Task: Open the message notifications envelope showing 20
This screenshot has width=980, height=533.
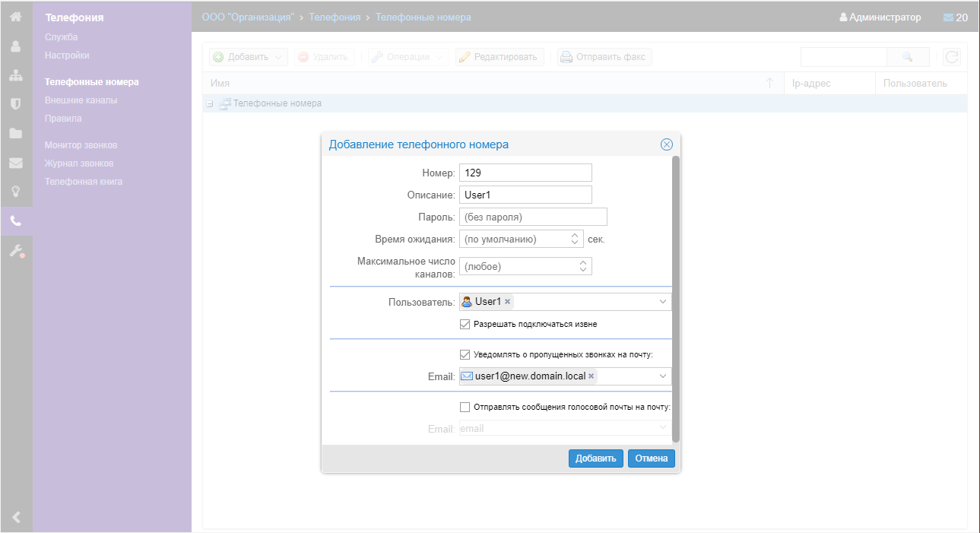Action: (x=955, y=17)
